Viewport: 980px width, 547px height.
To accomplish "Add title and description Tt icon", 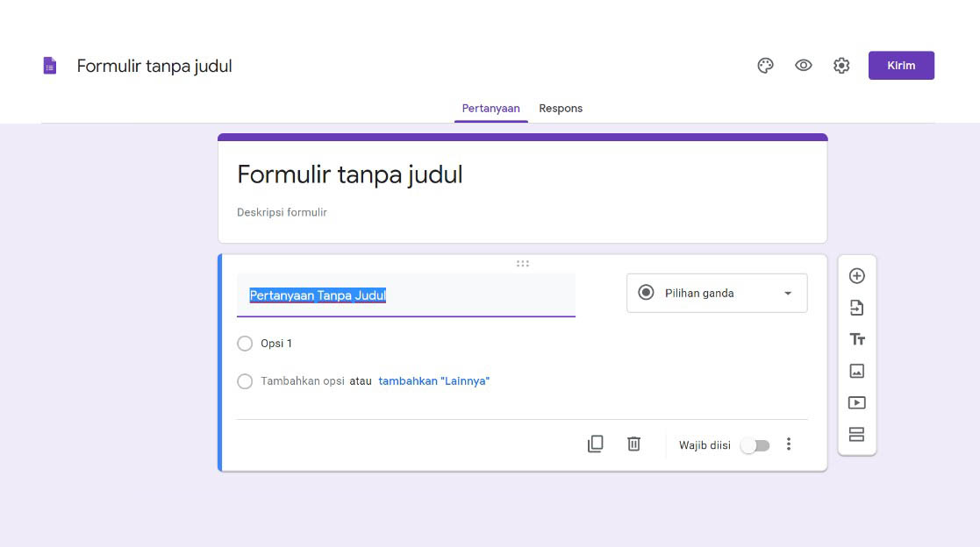I will coord(857,339).
